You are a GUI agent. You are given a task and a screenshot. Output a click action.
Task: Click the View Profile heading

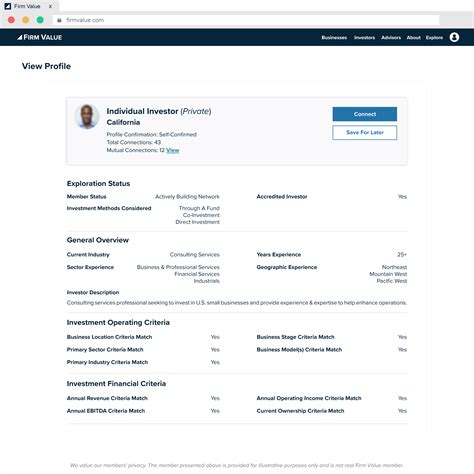(x=46, y=66)
